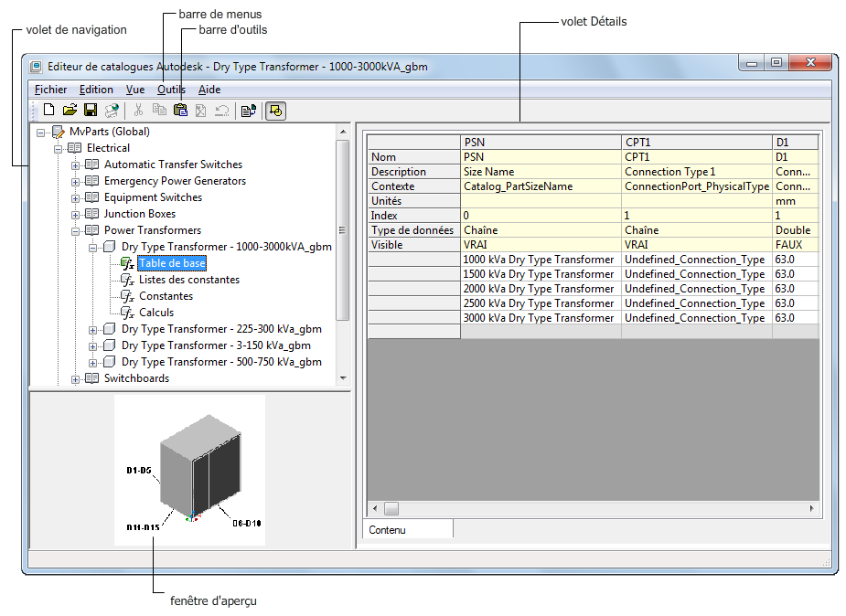Click the Calculs fx icon
This screenshot has width=846, height=616.
click(x=127, y=313)
